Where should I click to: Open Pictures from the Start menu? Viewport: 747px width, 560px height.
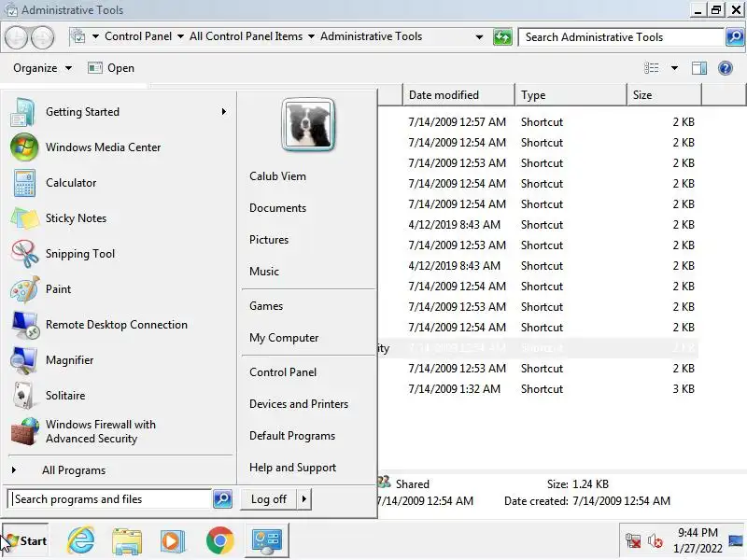coord(269,240)
